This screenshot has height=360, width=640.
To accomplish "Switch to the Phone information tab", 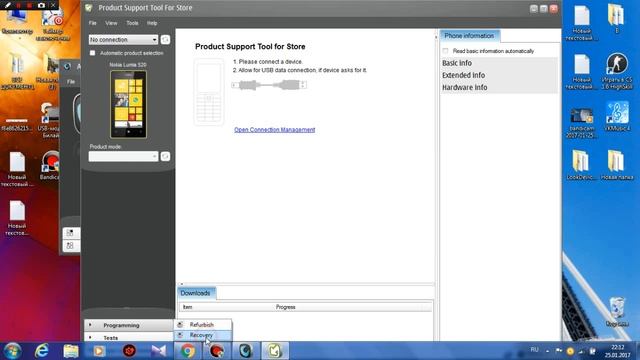I will pos(469,36).
